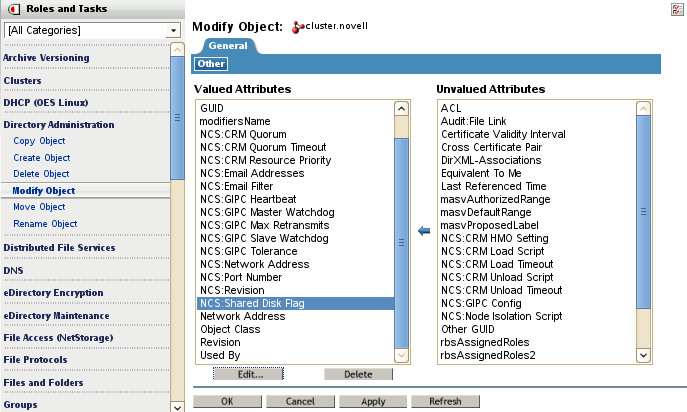Select NCS:CRM Quorum Timeout attribute
Screen dimensions: 687x412
tap(295, 147)
